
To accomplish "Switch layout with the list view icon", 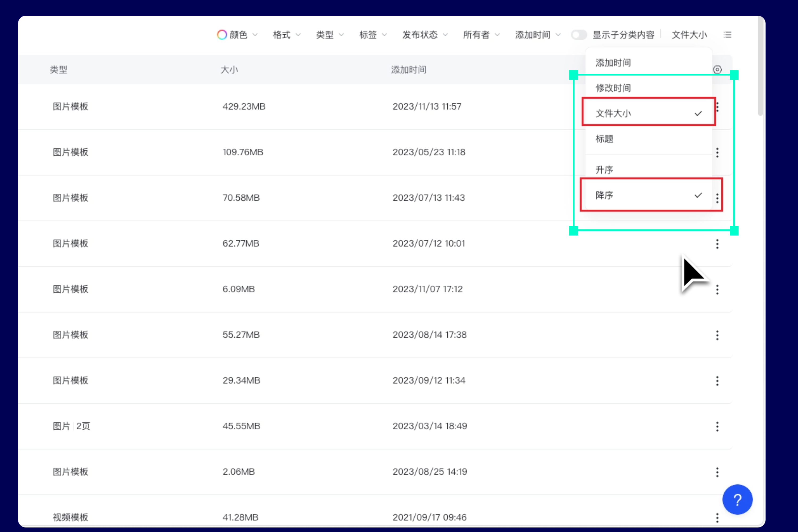I will [728, 35].
